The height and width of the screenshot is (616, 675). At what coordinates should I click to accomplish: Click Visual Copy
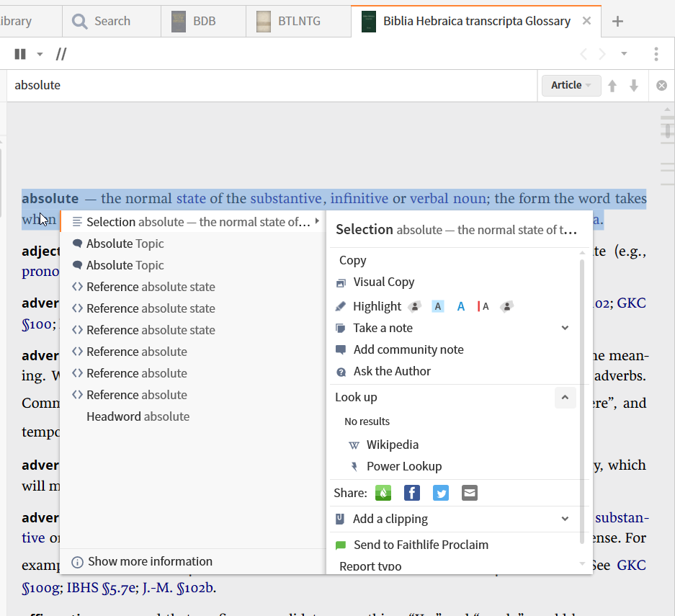pyautogui.click(x=383, y=282)
